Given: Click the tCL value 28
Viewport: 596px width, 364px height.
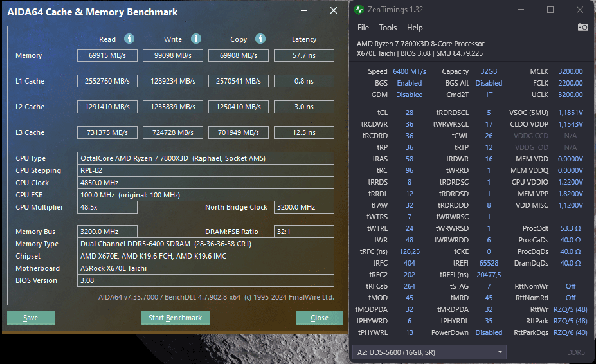Looking at the screenshot, I should pyautogui.click(x=410, y=113).
